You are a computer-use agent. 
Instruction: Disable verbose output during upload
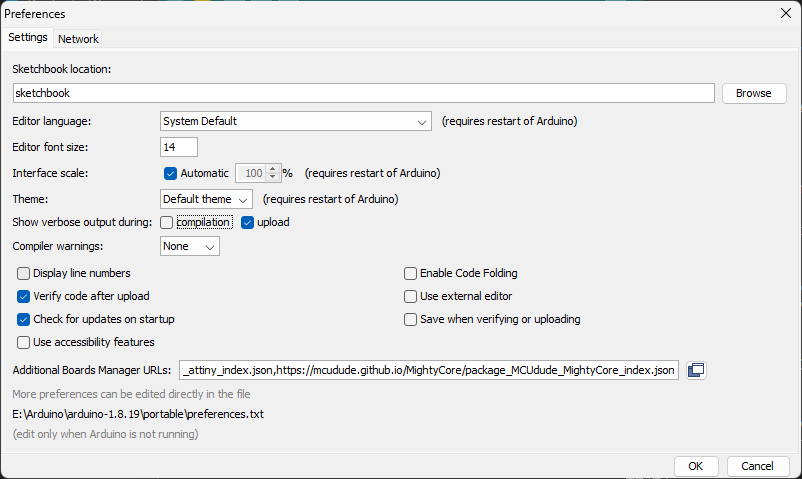coord(248,223)
